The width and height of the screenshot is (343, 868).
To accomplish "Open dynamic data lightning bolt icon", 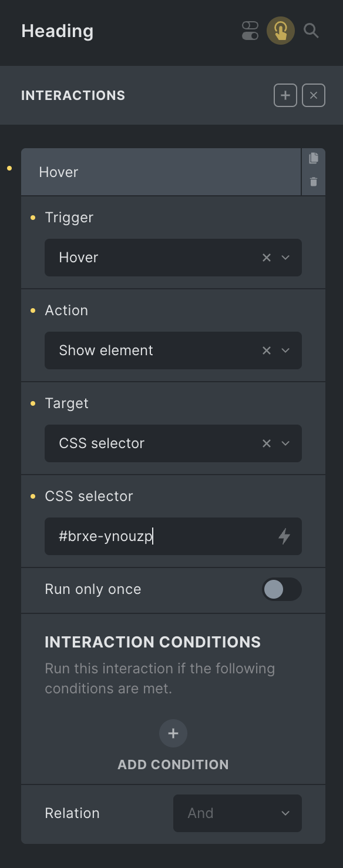I will click(x=284, y=536).
